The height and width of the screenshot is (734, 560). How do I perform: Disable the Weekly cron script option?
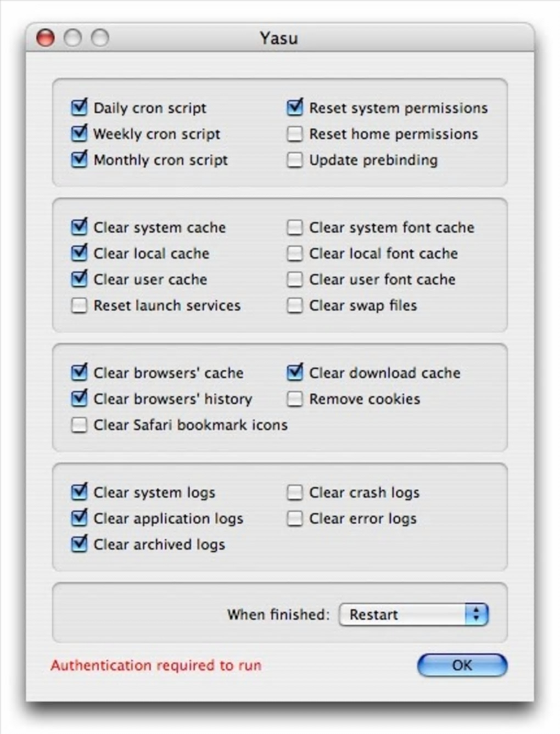[x=80, y=133]
